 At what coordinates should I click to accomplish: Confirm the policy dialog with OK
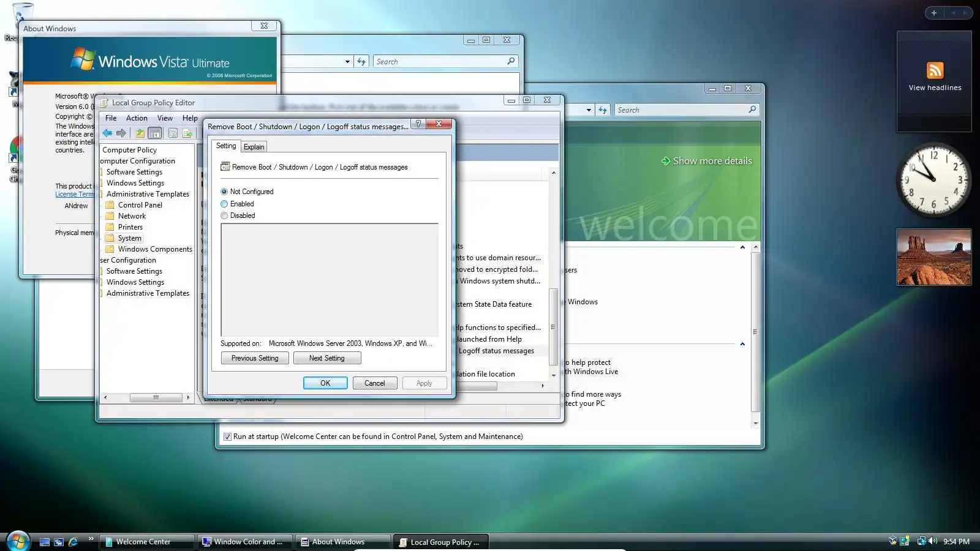click(x=325, y=383)
